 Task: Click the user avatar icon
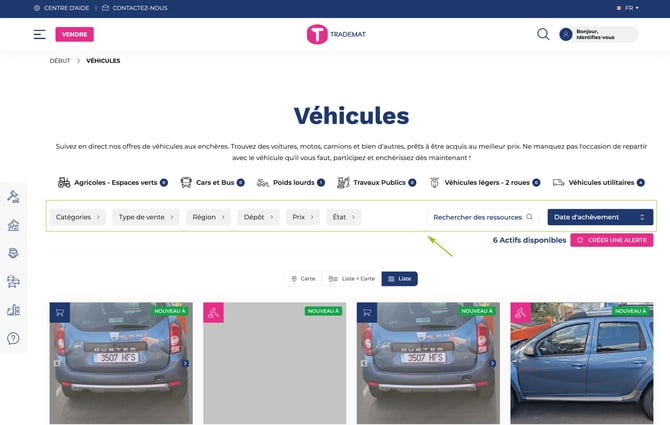point(567,34)
